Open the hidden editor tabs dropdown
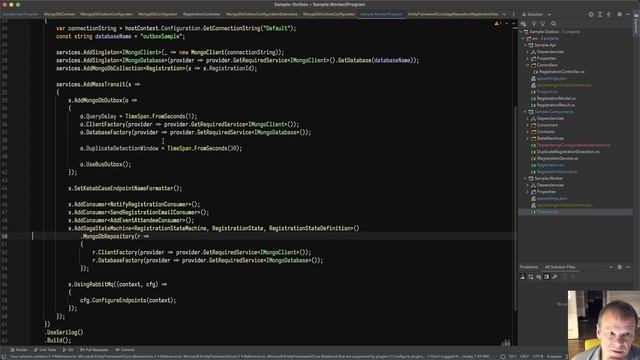This screenshot has height=360, width=640. tap(504, 14)
